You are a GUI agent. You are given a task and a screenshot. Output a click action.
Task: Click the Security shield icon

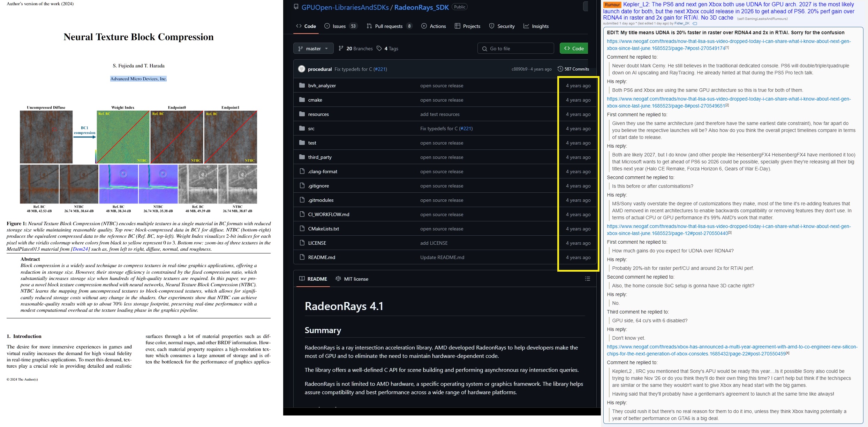coord(492,26)
